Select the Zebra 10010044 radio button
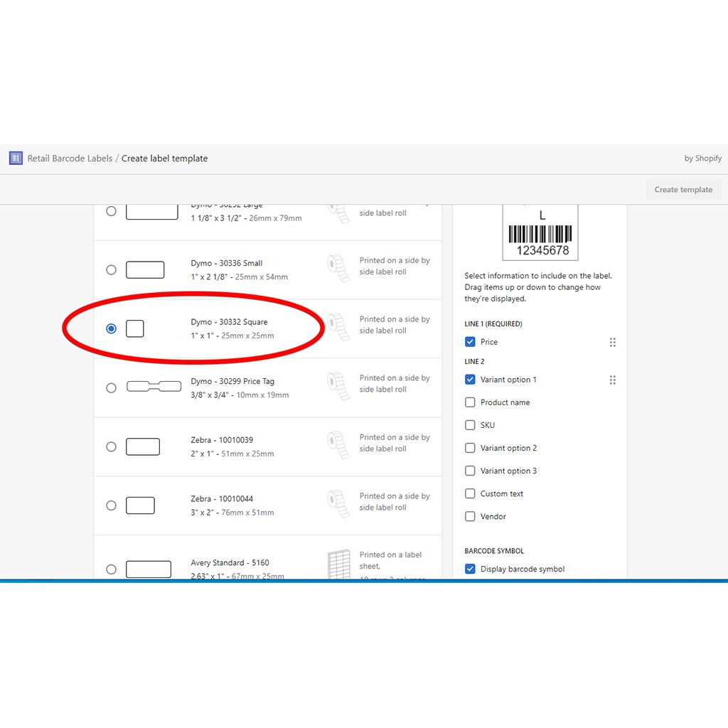Viewport: 728px width, 728px height. coord(111,505)
